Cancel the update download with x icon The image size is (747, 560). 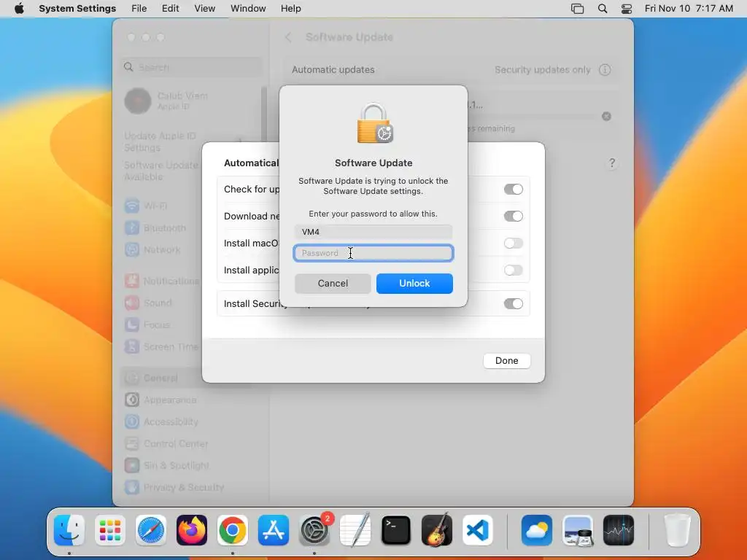click(x=606, y=116)
